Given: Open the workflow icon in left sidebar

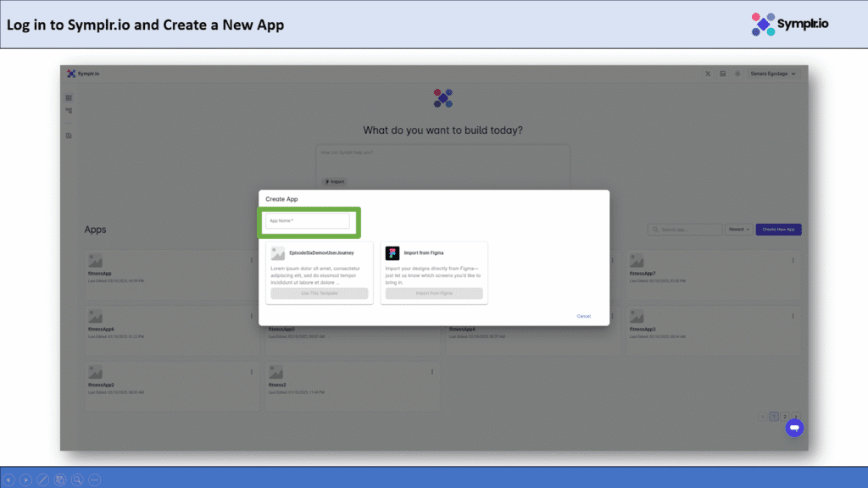Looking at the screenshot, I should [69, 111].
